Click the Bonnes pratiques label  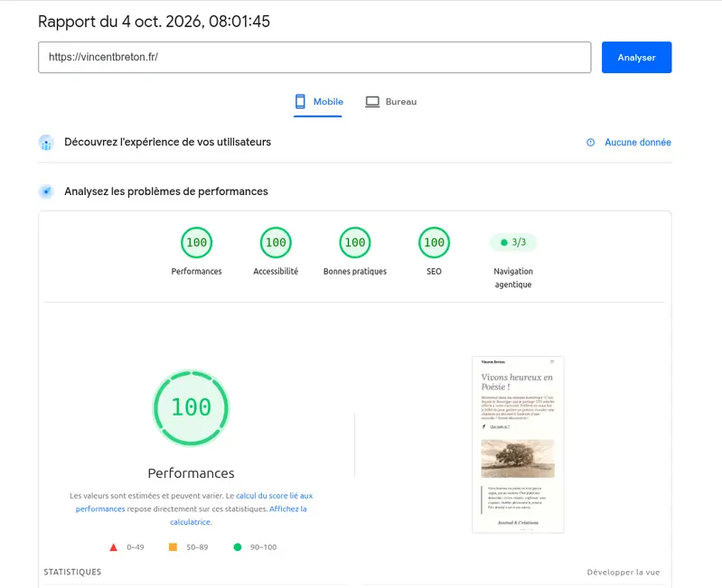click(x=355, y=272)
